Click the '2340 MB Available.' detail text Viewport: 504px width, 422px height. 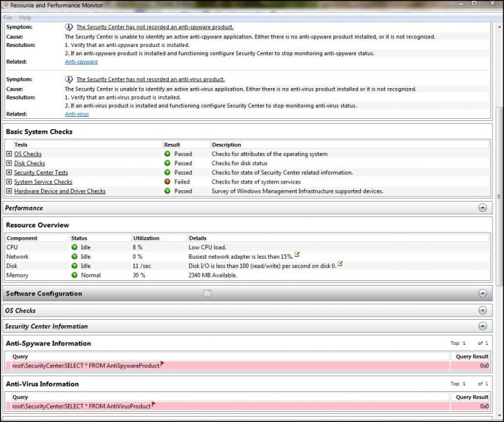coord(213,276)
